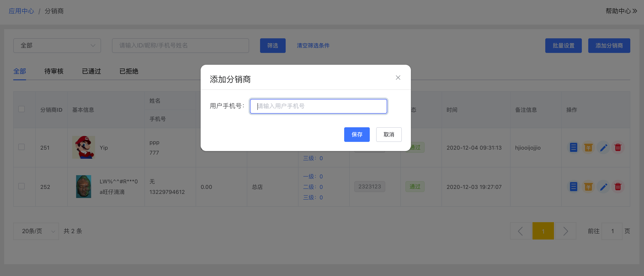Click the blue details icon for distributor 251
Screen dimensions: 644x276
point(573,148)
